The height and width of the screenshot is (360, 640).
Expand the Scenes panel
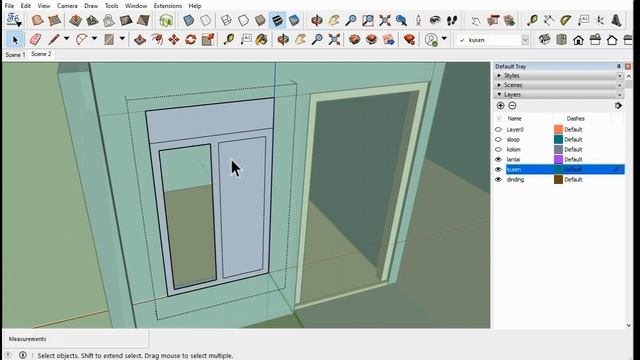coord(499,85)
